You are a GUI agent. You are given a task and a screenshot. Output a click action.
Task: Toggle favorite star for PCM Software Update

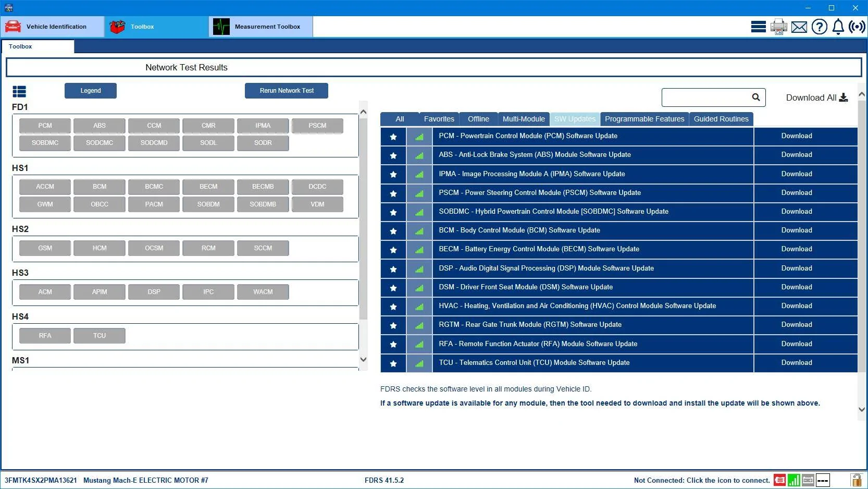[393, 137]
